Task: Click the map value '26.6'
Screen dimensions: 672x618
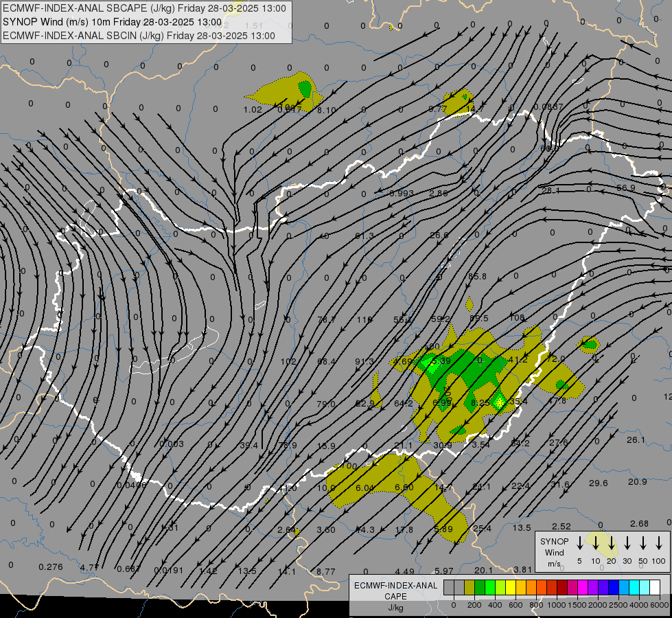Action: [439, 236]
